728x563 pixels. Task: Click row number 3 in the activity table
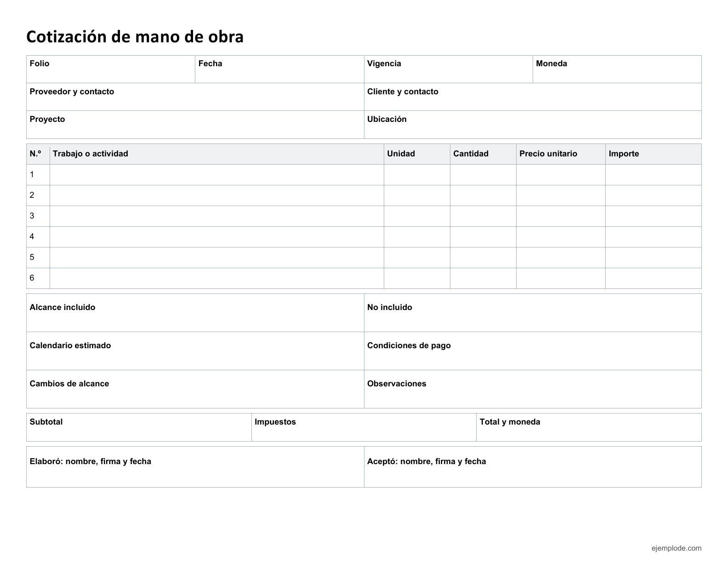[32, 216]
